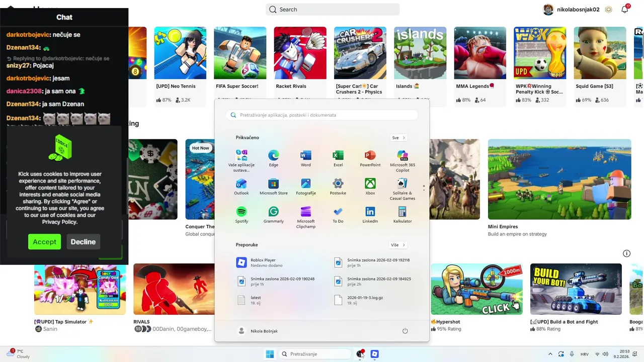The height and width of the screenshot is (362, 644).
Task: Open Solitaire & Casual Games
Action: pos(403,189)
